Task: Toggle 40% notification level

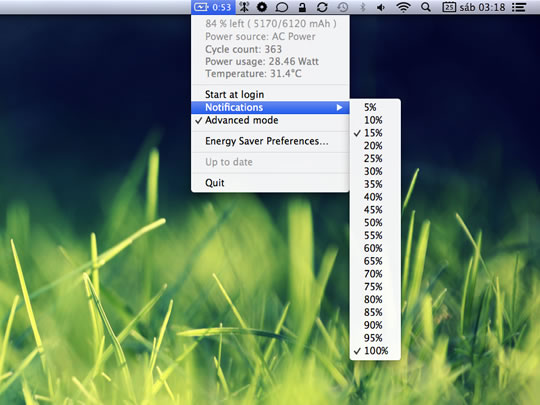Action: click(x=375, y=197)
